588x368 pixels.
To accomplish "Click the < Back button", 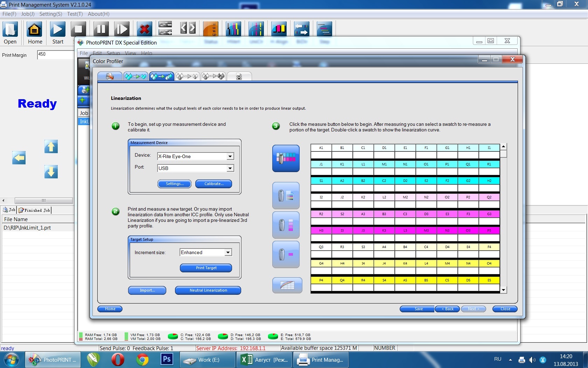I will tap(447, 309).
